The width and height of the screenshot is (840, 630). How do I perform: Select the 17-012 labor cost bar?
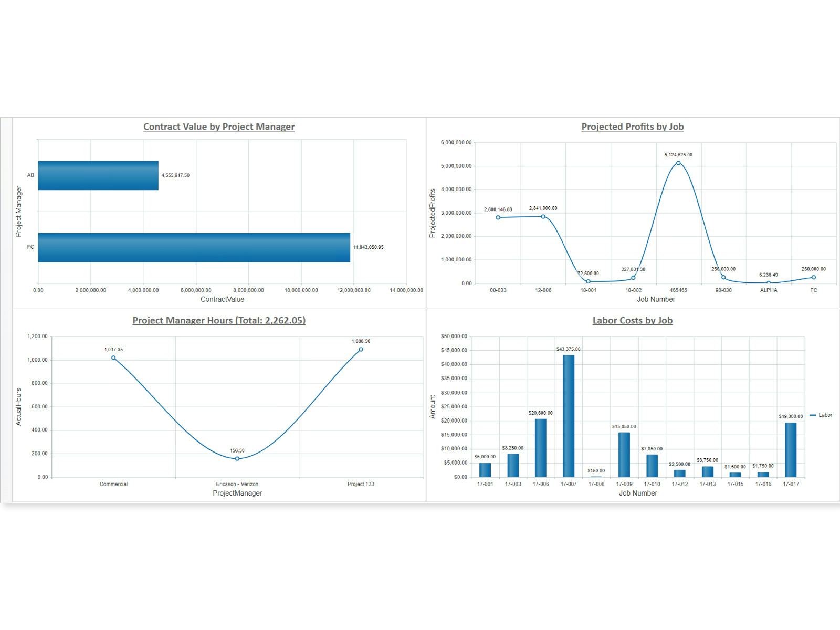[x=680, y=474]
